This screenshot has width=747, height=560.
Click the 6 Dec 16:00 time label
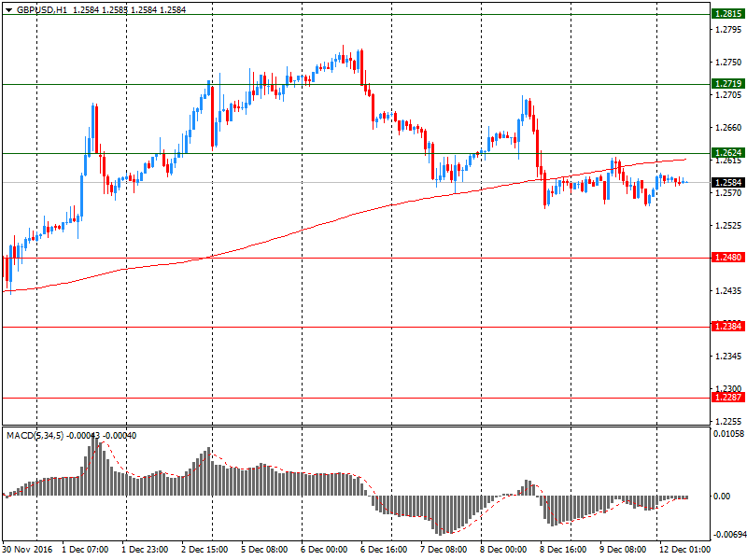[384, 550]
